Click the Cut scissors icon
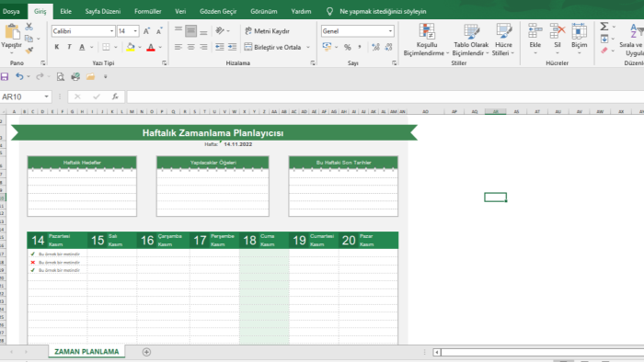This screenshot has width=644, height=362. coord(29,27)
